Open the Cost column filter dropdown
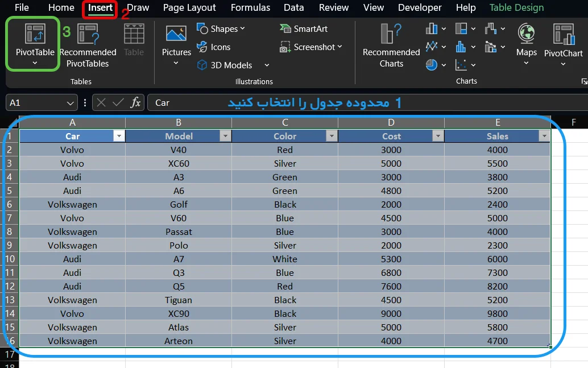 [x=438, y=136]
